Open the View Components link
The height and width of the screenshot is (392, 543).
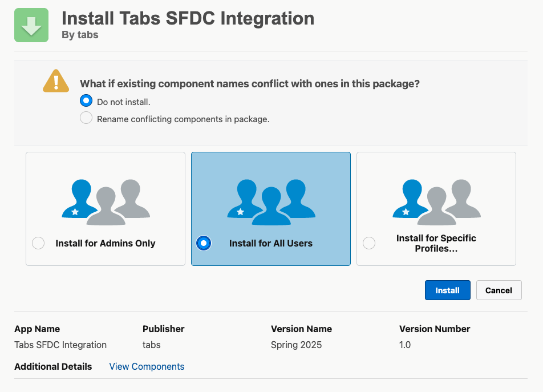(x=147, y=366)
